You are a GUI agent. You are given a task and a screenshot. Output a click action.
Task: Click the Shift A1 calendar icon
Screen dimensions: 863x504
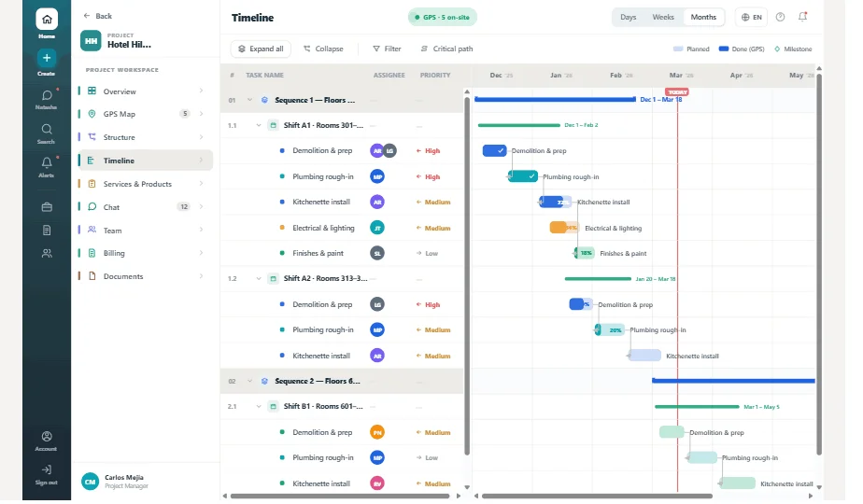coord(273,125)
